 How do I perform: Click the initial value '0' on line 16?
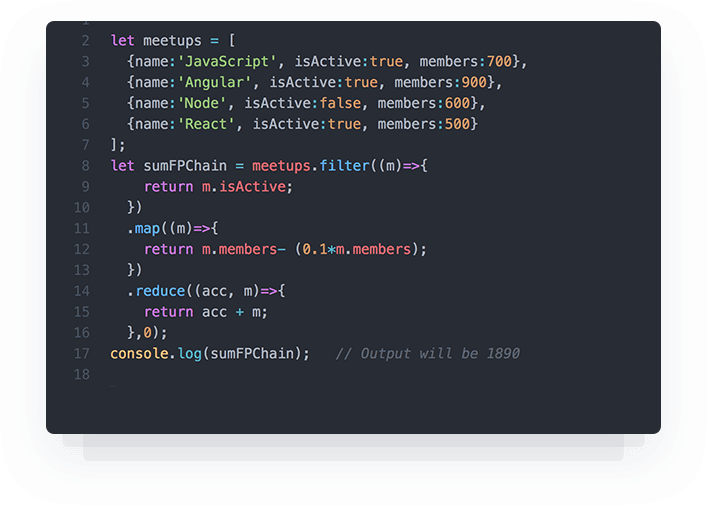tap(147, 333)
